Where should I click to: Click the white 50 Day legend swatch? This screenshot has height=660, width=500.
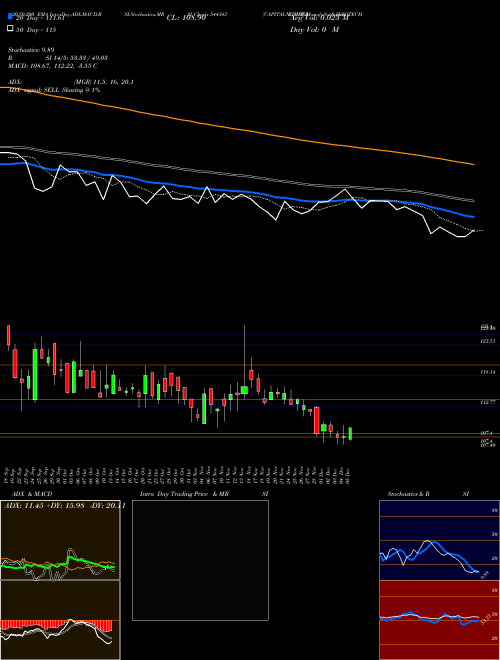[x=10, y=29]
